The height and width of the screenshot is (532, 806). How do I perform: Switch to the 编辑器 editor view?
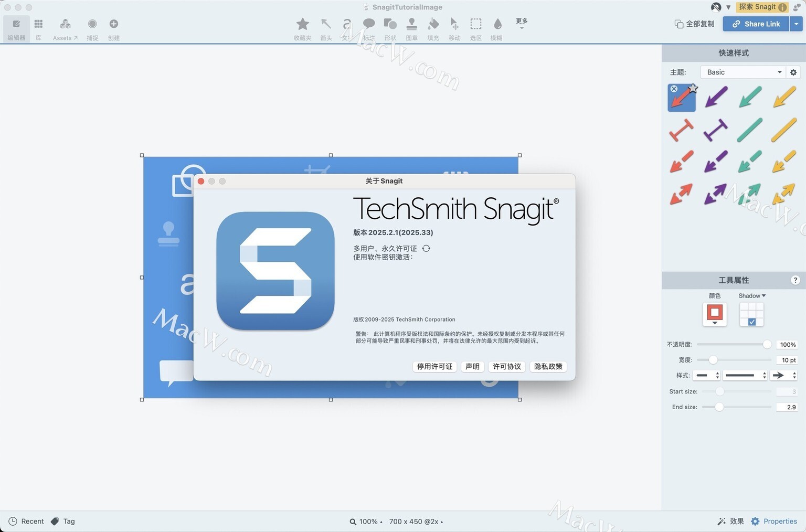coord(16,28)
